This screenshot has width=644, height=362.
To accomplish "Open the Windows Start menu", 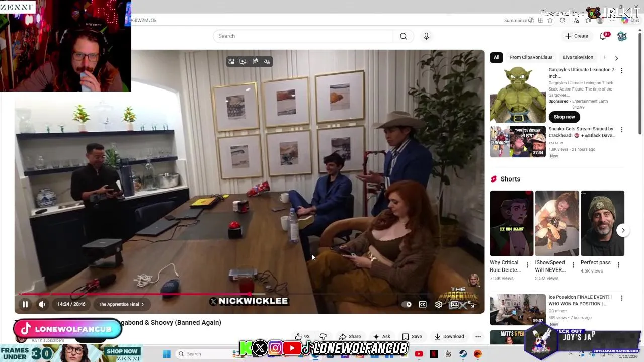I will click(167, 354).
